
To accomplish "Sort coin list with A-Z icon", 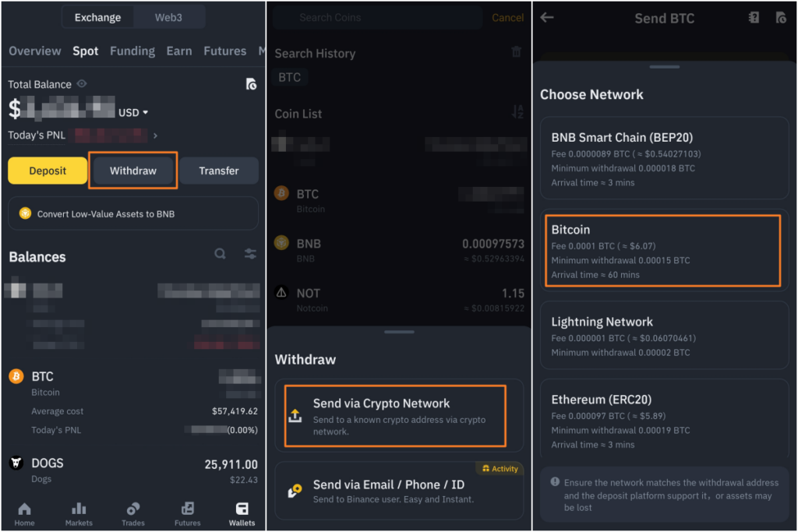I will tap(517, 111).
